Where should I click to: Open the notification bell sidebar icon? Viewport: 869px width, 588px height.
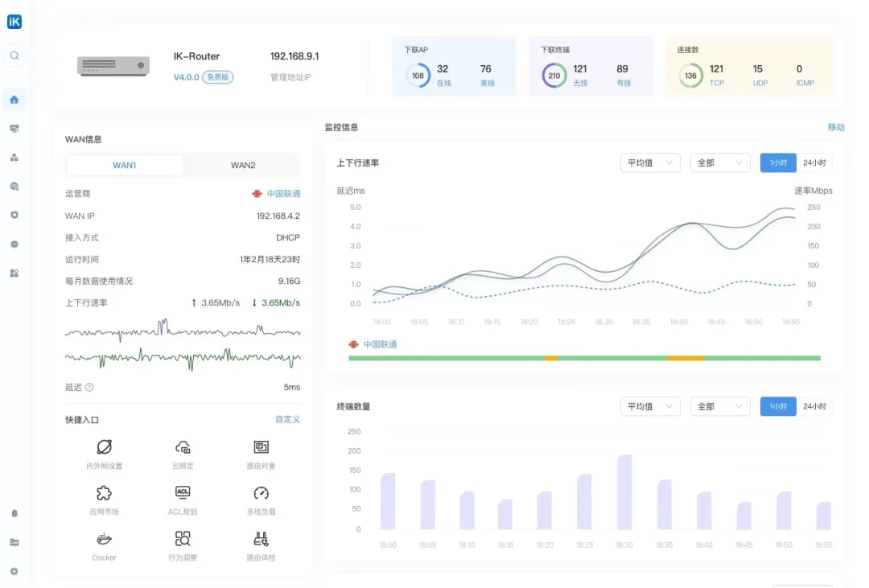pos(14,513)
